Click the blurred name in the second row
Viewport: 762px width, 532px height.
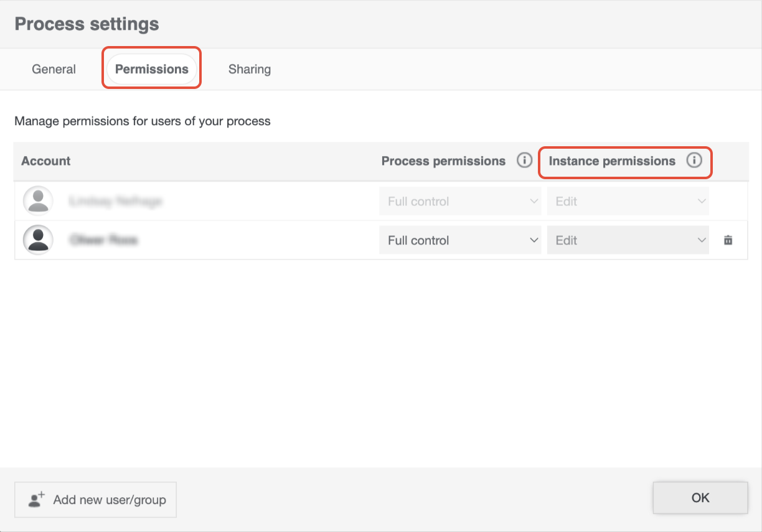point(103,240)
